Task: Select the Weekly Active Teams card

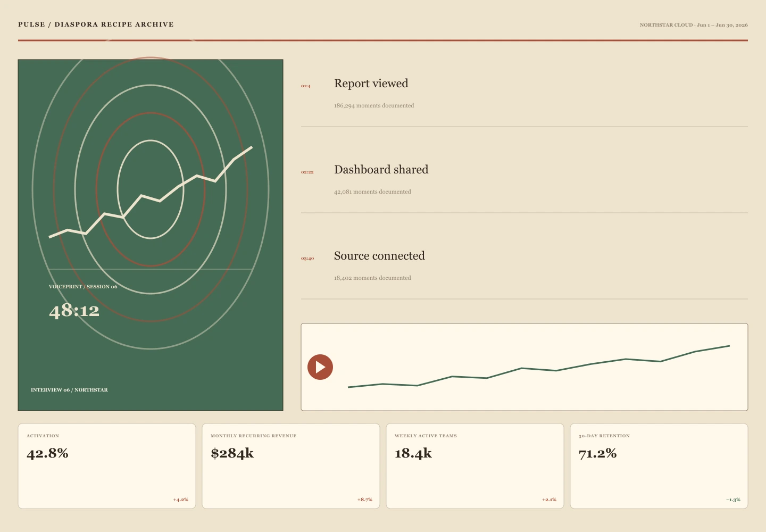Action: tap(475, 466)
